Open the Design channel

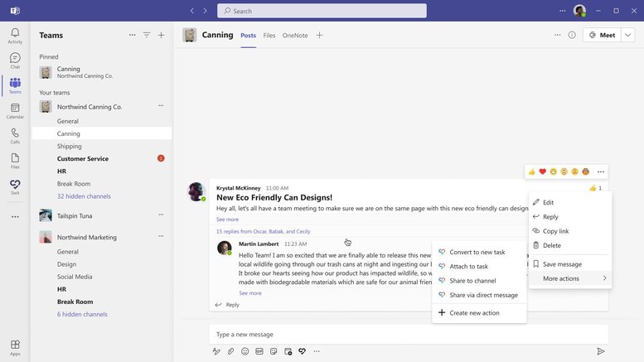click(x=102, y=264)
